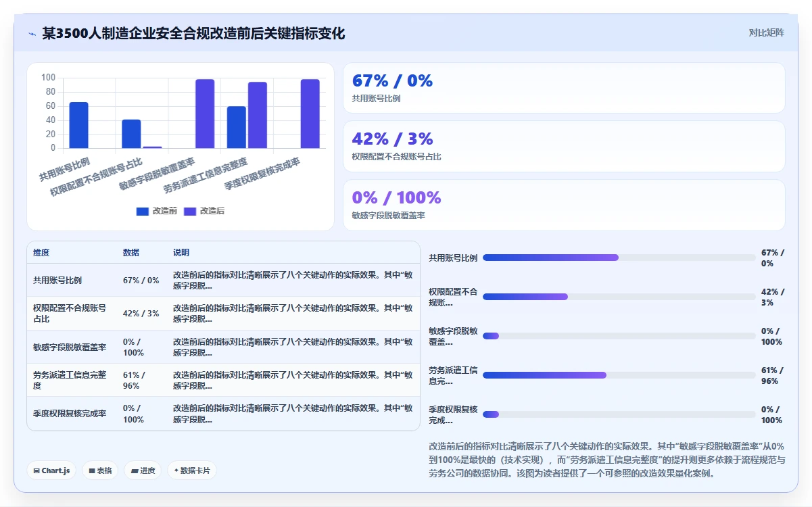Click the 劳务派遣工信息完… progress bar
This screenshot has width=812, height=507.
point(619,375)
